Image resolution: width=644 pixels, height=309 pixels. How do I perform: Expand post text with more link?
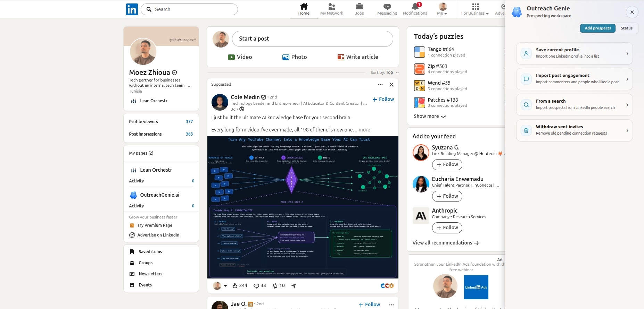point(364,130)
